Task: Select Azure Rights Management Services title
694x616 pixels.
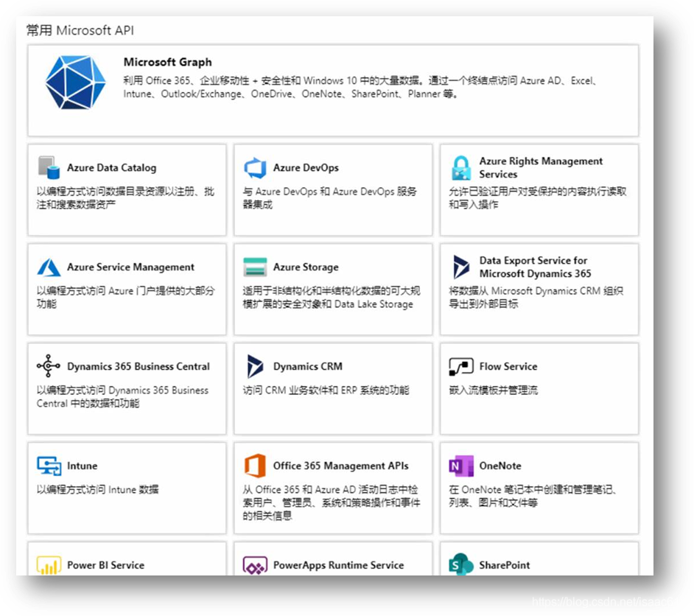Action: (541, 168)
